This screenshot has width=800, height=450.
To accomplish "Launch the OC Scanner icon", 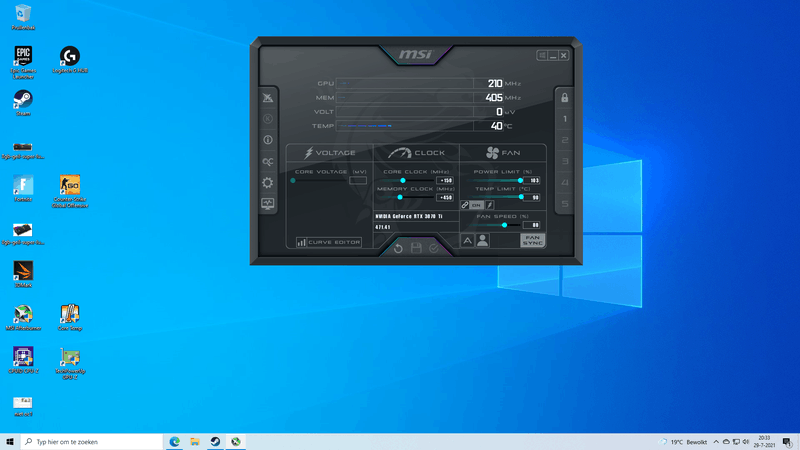I will pos(267,161).
